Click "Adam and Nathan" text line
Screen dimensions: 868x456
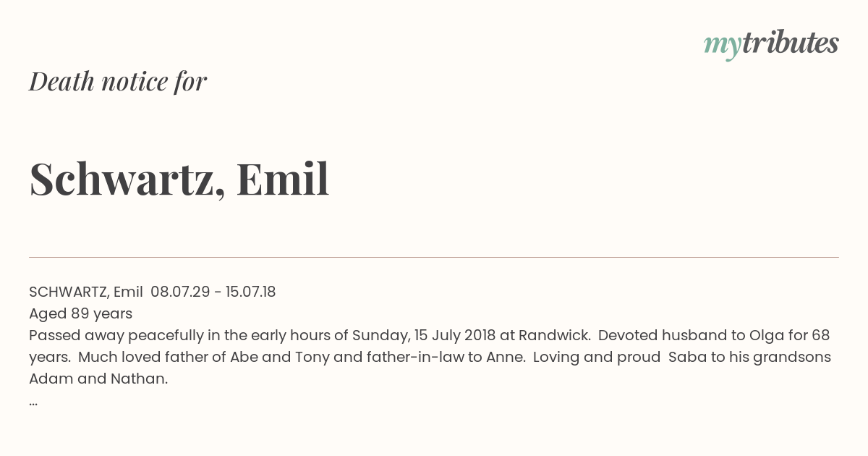pos(98,379)
